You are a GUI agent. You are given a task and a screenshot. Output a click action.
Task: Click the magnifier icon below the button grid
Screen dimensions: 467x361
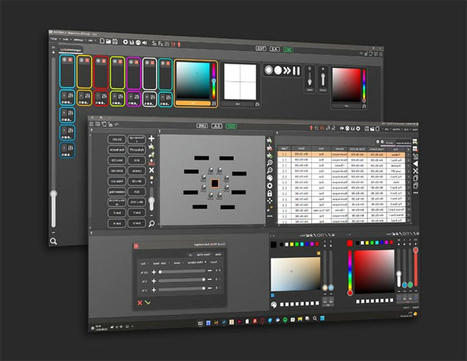click(151, 223)
